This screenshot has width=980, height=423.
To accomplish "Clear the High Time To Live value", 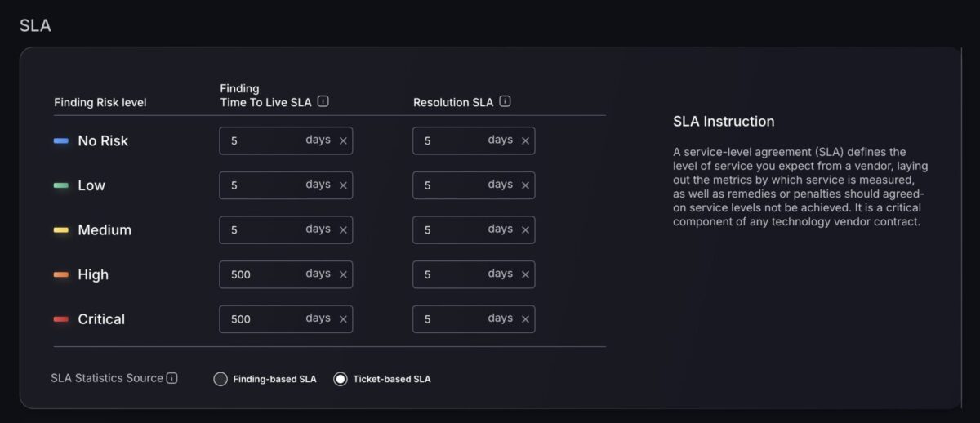I will [x=343, y=274].
